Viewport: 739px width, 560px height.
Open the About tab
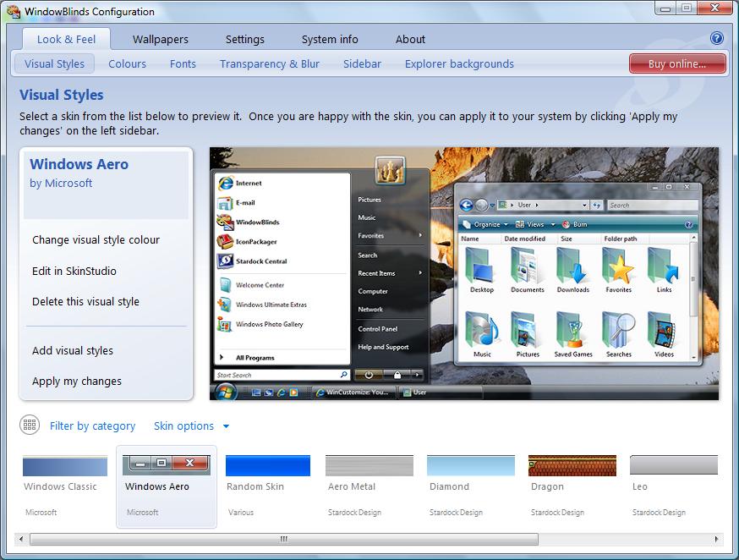410,39
